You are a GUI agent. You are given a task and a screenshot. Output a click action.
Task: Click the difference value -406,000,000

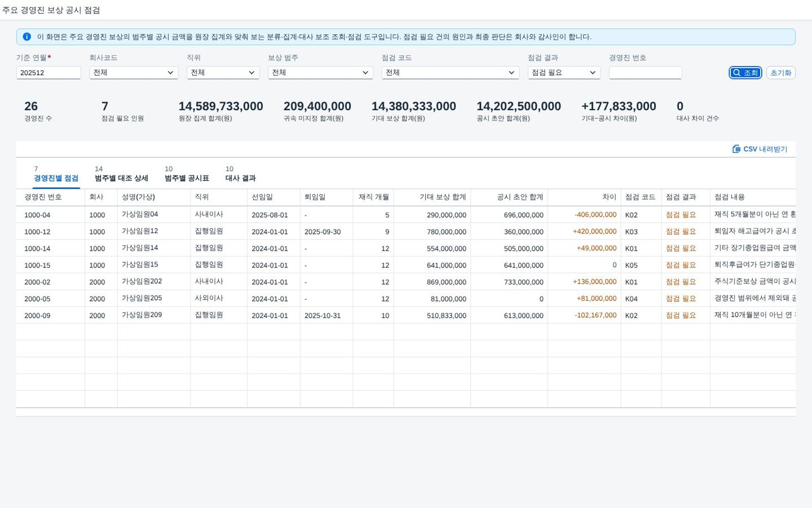(595, 215)
